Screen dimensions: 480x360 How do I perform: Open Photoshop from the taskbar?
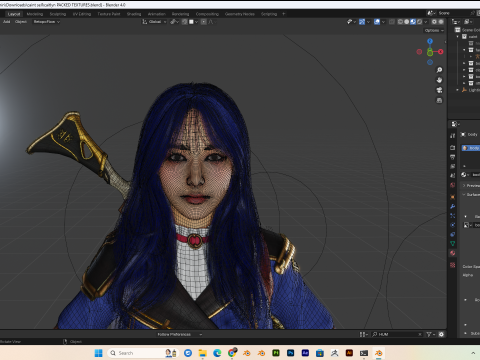(x=290, y=353)
